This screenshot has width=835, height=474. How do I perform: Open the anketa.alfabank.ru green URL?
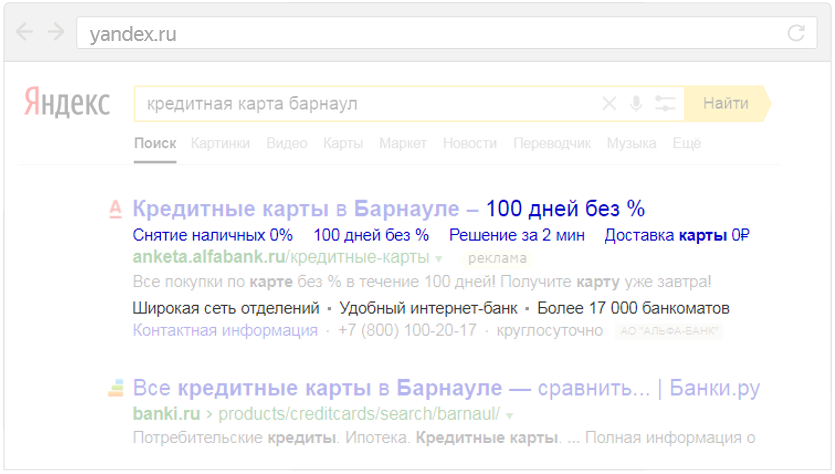[281, 257]
